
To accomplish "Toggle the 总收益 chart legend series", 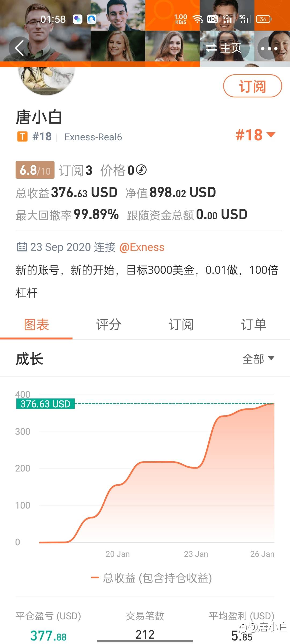I will tap(152, 578).
